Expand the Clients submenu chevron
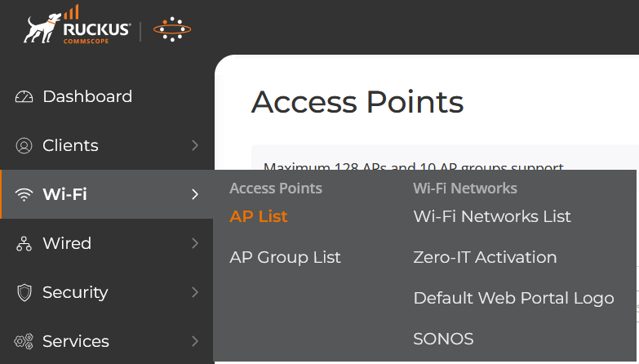 point(195,145)
